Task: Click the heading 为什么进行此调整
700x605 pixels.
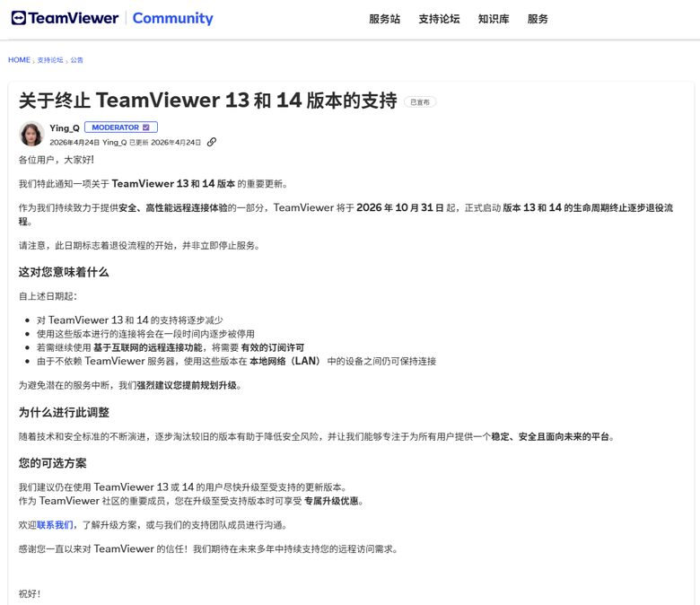Action: pos(64,412)
